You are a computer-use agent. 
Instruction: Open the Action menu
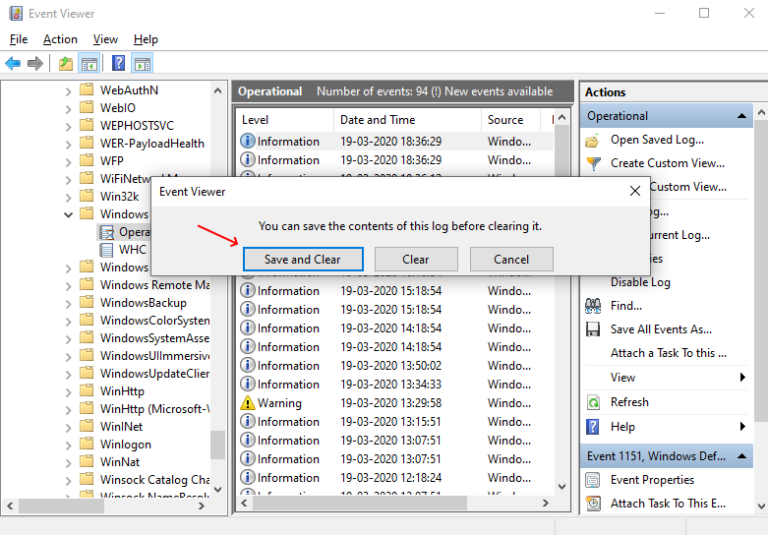(60, 39)
